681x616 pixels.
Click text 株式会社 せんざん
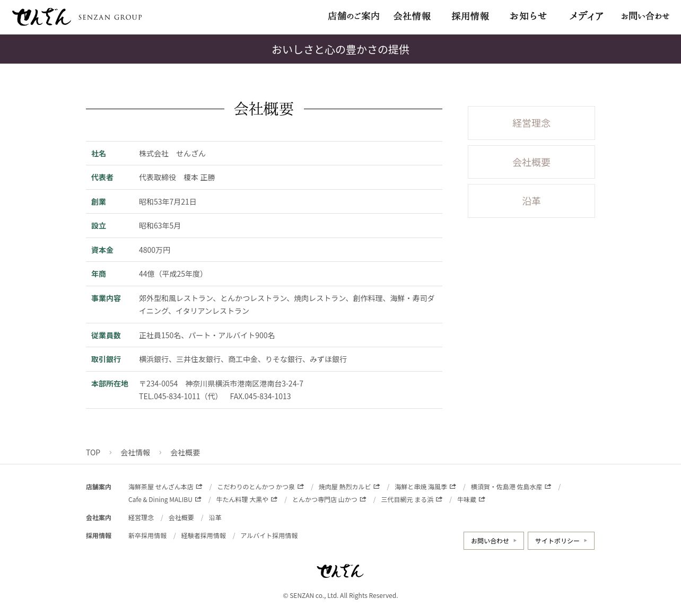point(172,153)
